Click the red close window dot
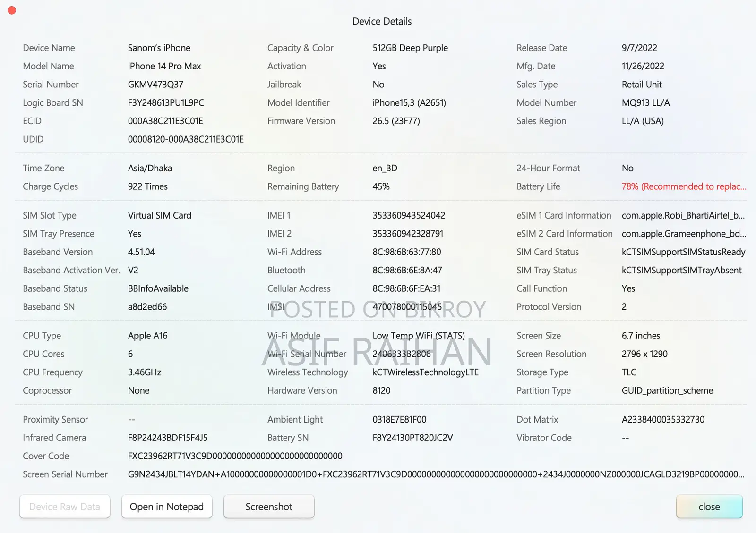This screenshot has width=756, height=533. (x=12, y=10)
